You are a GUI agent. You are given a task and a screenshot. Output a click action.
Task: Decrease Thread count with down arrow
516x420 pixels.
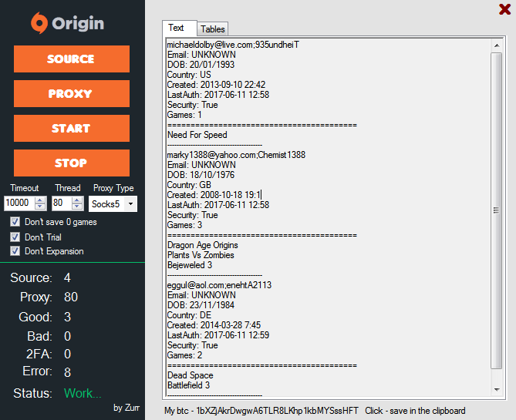pyautogui.click(x=77, y=207)
